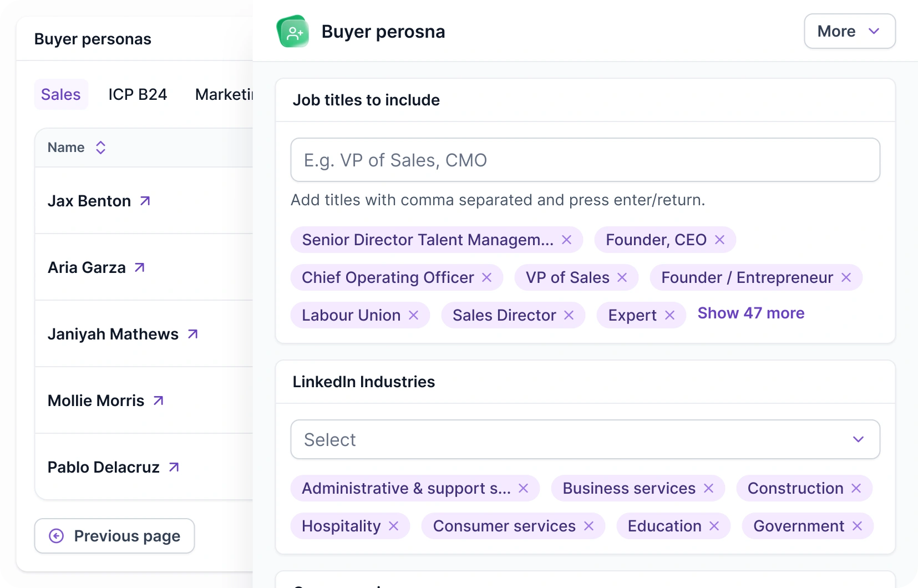Remove the Founder, CEO job title tag
Viewport: 918px width, 588px height.
click(x=719, y=240)
